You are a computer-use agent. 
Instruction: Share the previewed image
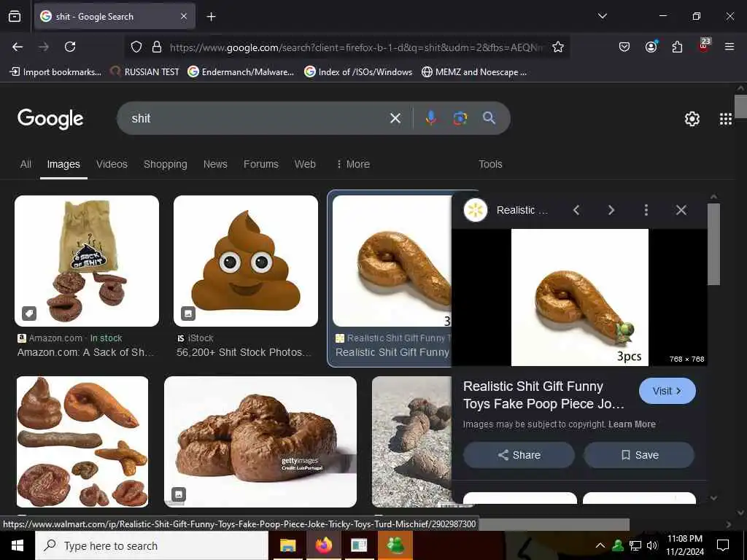(x=519, y=455)
